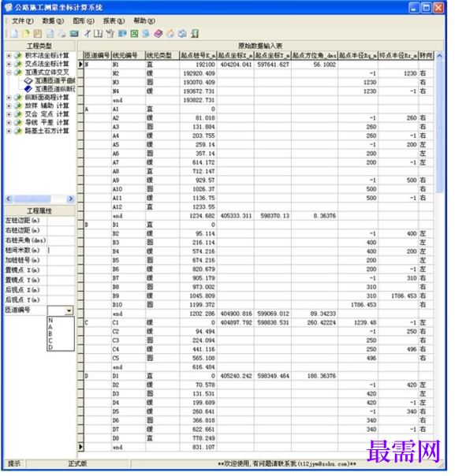This screenshot has height=476, width=455.
Task: Open the 数据(D) menu
Action: [x=53, y=21]
